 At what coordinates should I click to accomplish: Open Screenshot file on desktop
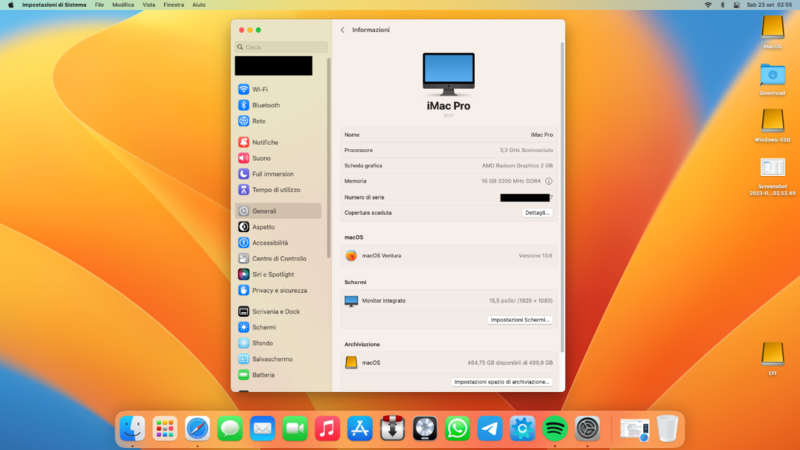tap(772, 177)
